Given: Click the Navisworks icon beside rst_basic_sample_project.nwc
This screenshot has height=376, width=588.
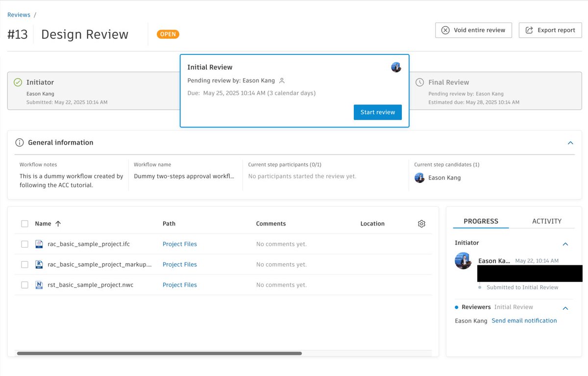Looking at the screenshot, I should pyautogui.click(x=40, y=284).
